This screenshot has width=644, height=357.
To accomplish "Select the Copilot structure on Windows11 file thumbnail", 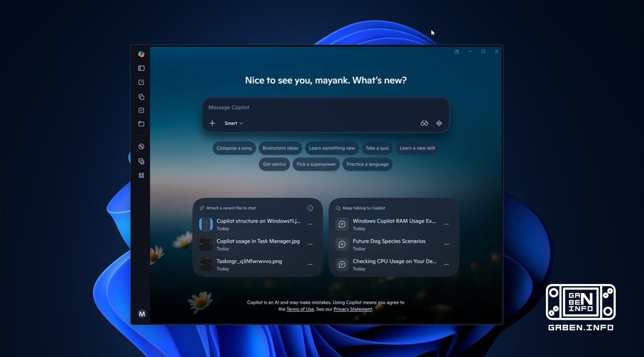I will click(206, 224).
